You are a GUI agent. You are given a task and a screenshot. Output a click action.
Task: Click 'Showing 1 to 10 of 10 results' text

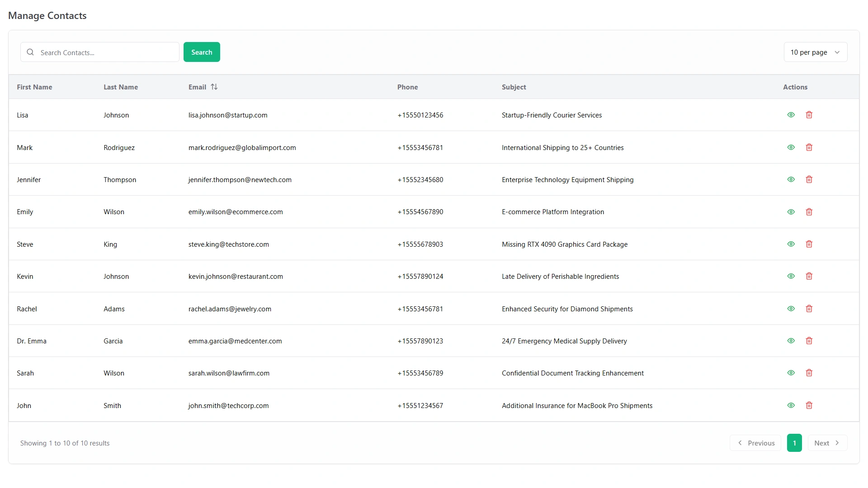pyautogui.click(x=65, y=443)
